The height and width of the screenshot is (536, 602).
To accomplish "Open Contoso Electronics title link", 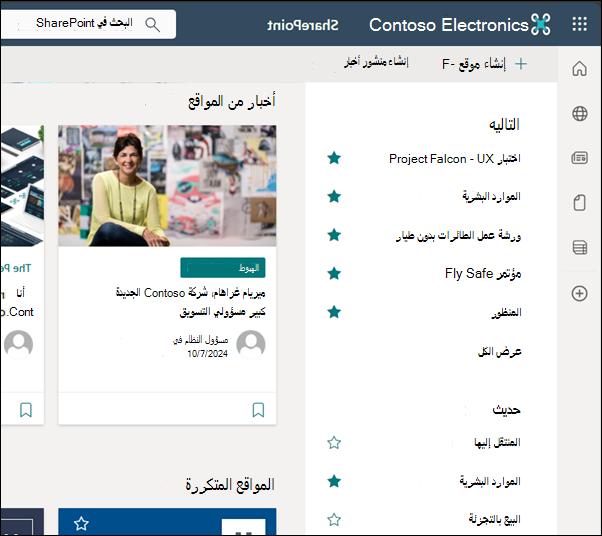I will [449, 25].
